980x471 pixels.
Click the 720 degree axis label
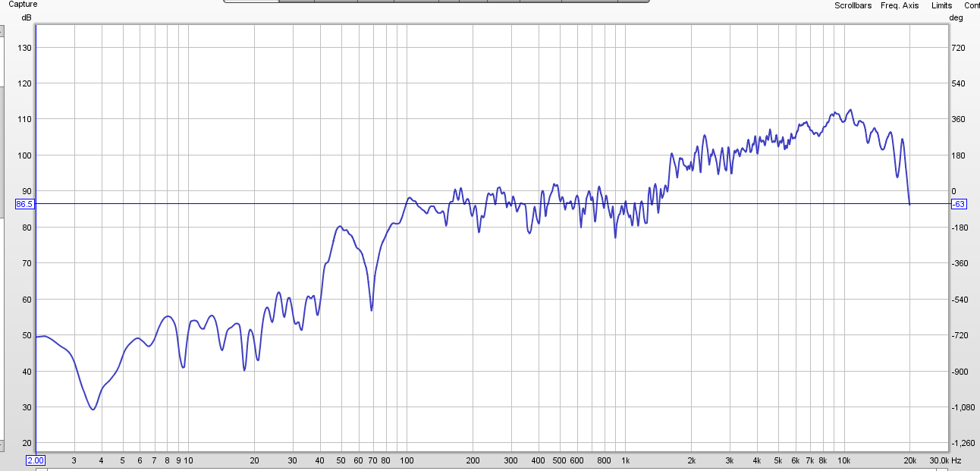tap(958, 48)
